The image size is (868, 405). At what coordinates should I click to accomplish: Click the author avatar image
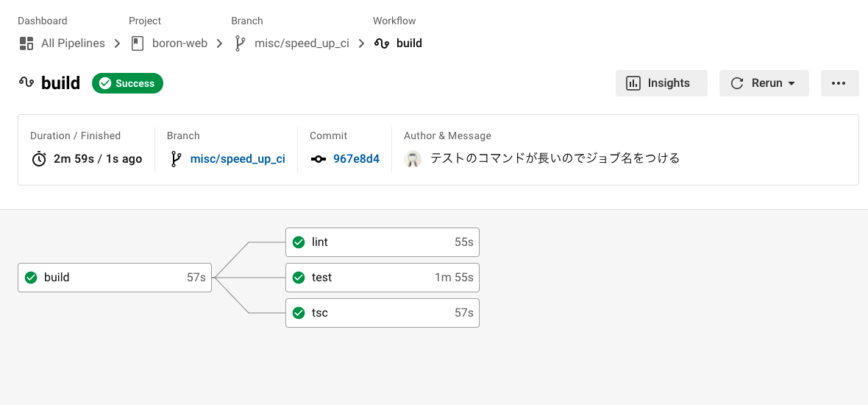(x=413, y=158)
